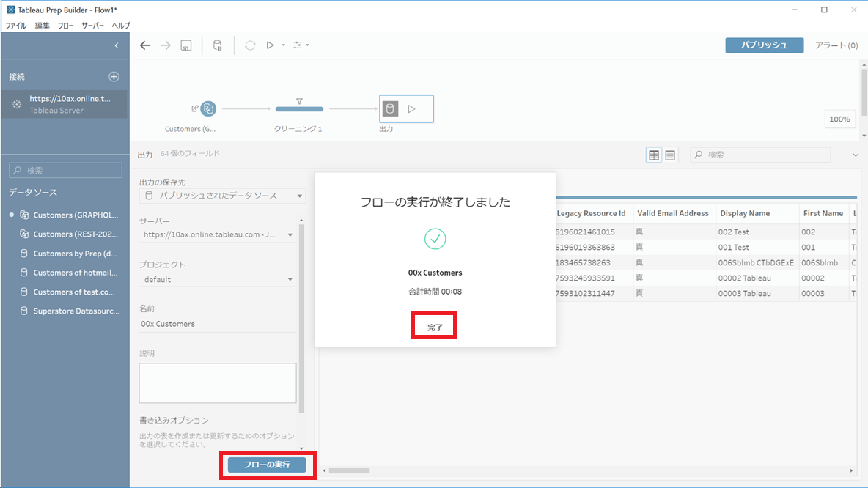Click the 完了 button in dialog
This screenshot has height=488, width=868.
coord(435,327)
